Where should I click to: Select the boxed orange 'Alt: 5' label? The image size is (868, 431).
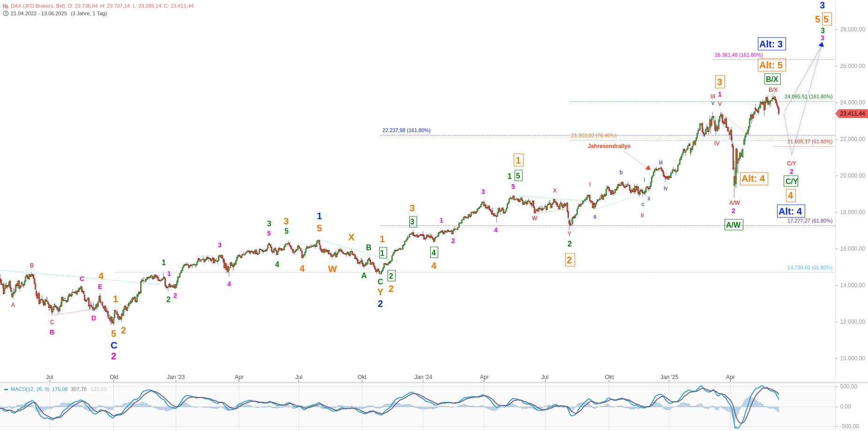771,65
